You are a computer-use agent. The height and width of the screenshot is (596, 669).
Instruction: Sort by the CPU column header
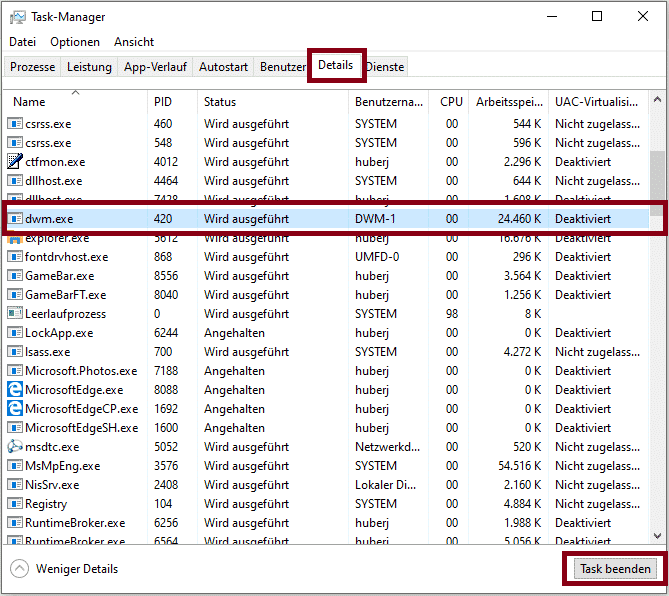pyautogui.click(x=449, y=102)
